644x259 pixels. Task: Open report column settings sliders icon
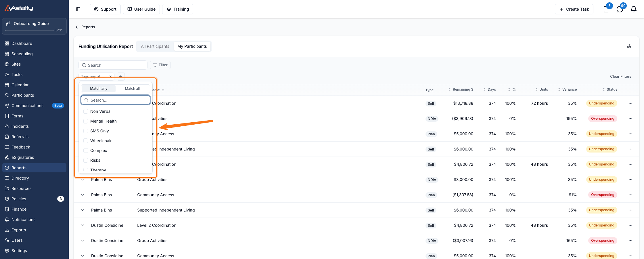629,46
